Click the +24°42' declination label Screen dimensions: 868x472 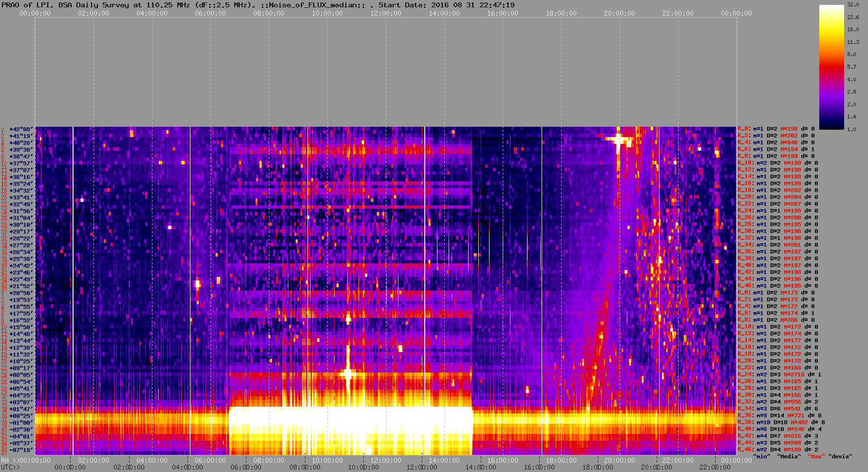(x=21, y=266)
